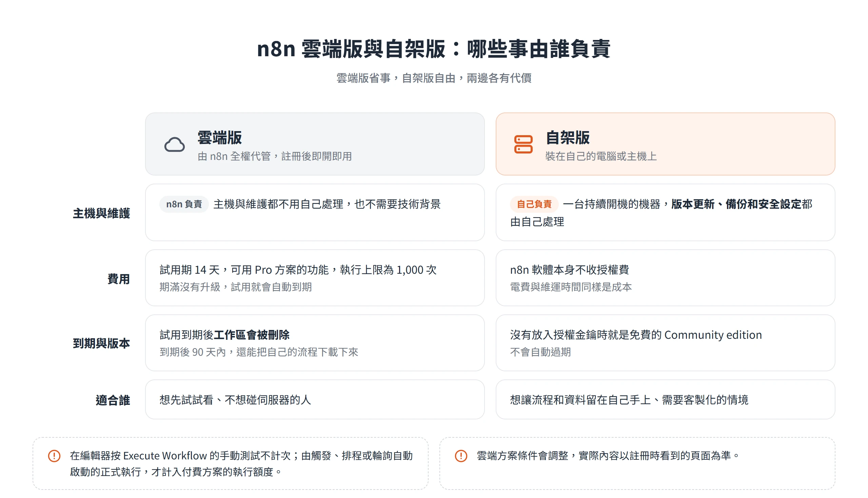
Task: Click 想先試試看、不想碰伺服器的人
Action: [x=235, y=400]
